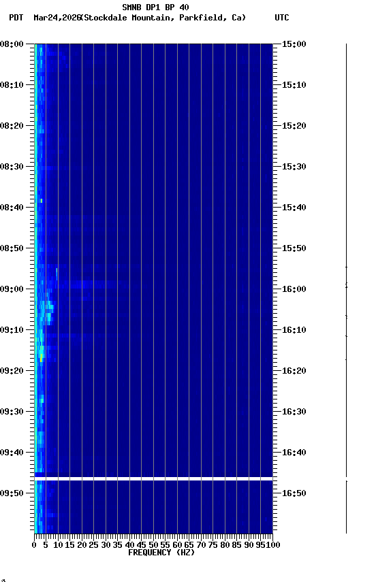Viewport: 376px width, 588px height.
Task: Click the 20 Hz frequency tick label
Action: click(82, 546)
